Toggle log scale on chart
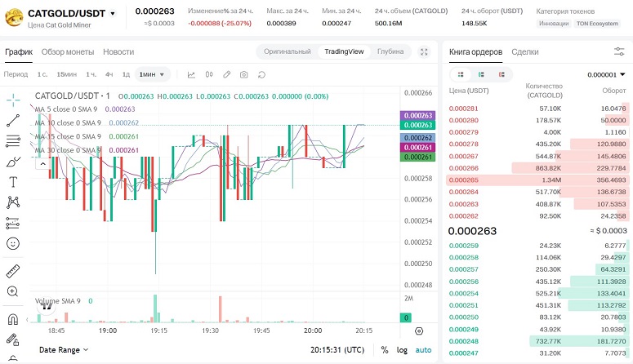 [402, 350]
